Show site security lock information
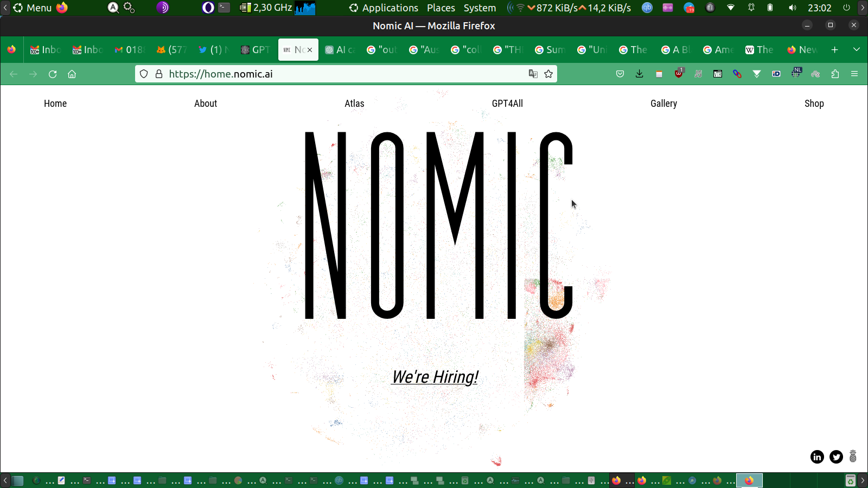 (x=159, y=74)
